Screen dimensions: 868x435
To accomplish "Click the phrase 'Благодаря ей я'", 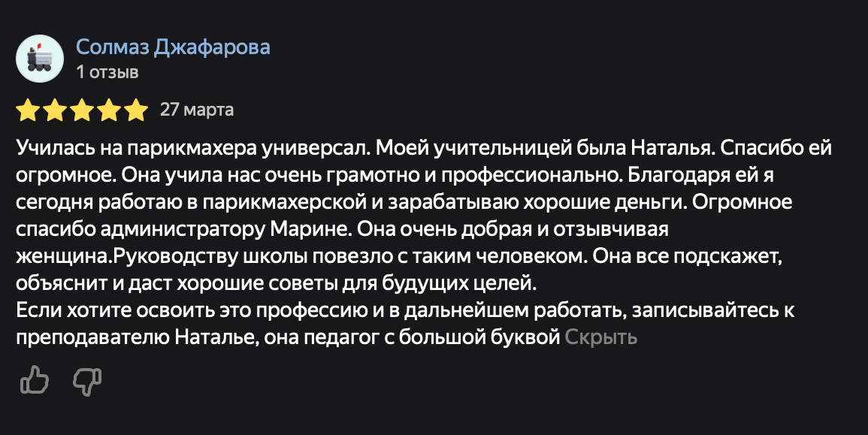I will click(701, 175).
